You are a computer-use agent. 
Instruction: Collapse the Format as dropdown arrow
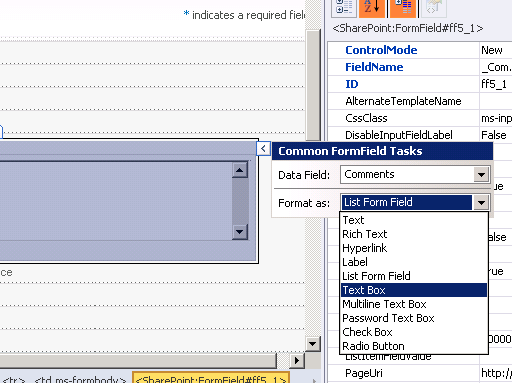coord(481,202)
